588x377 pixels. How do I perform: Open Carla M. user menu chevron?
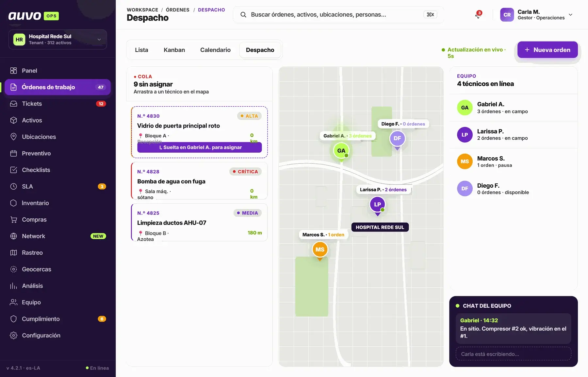[x=570, y=15]
